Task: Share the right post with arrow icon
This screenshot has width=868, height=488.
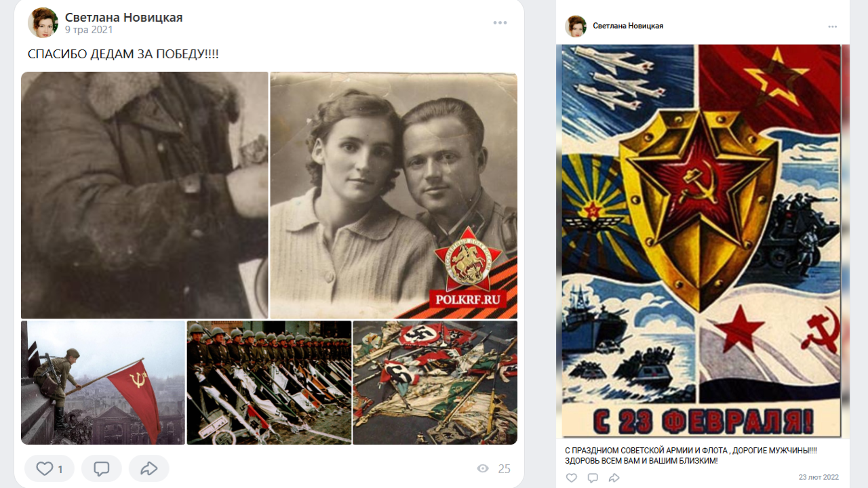Action: (x=614, y=478)
